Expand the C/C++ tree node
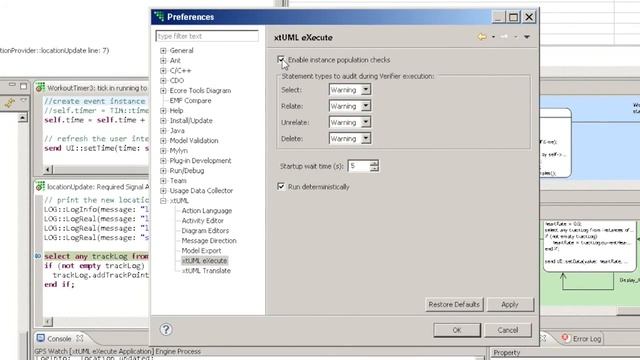Viewport: 640px width, 360px height. (x=163, y=71)
